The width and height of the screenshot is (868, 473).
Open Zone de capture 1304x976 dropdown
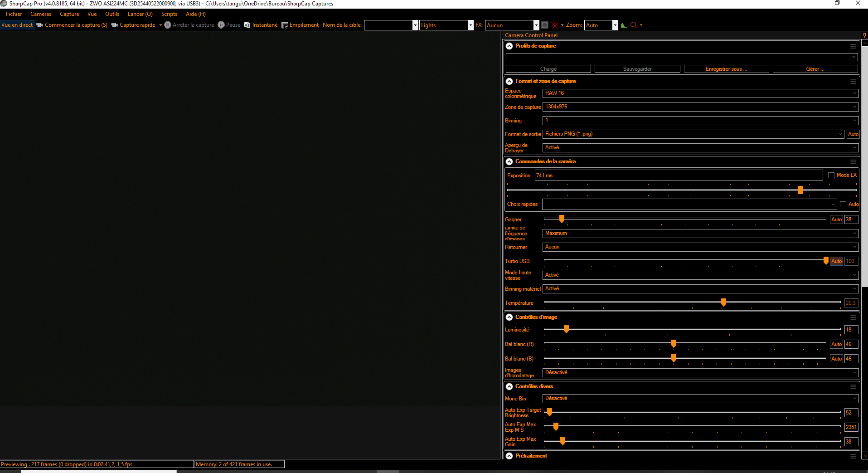pos(700,107)
